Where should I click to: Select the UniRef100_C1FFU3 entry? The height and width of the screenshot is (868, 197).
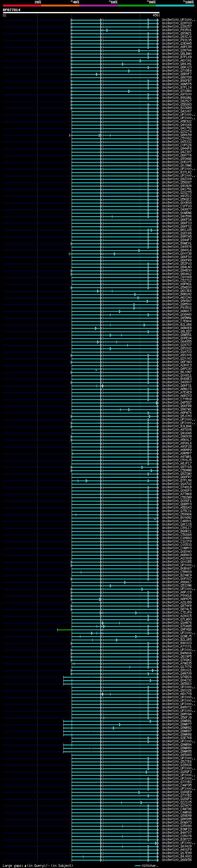tap(177, 206)
